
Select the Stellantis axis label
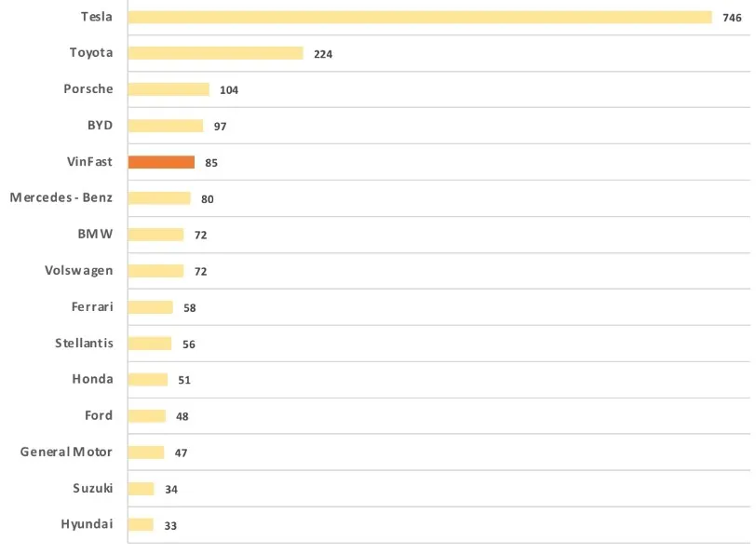point(84,343)
